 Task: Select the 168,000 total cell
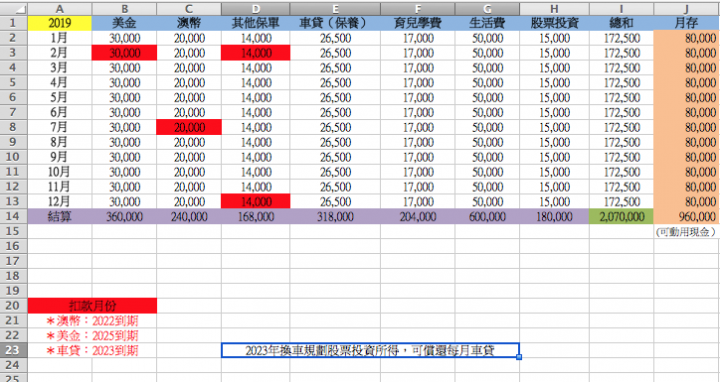tap(256, 217)
